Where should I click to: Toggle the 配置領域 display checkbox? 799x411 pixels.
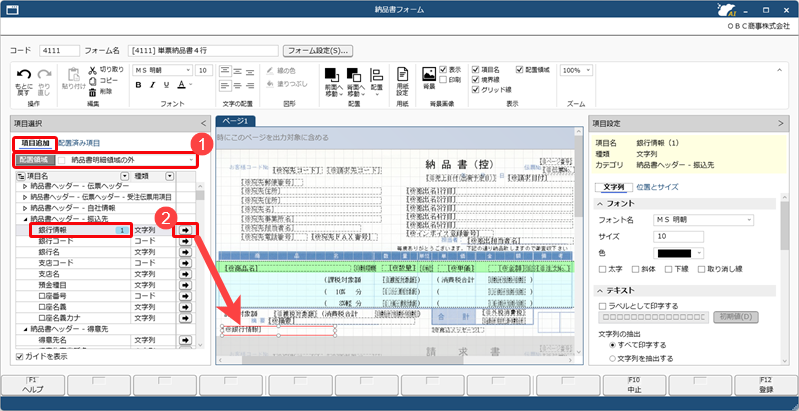[x=520, y=70]
